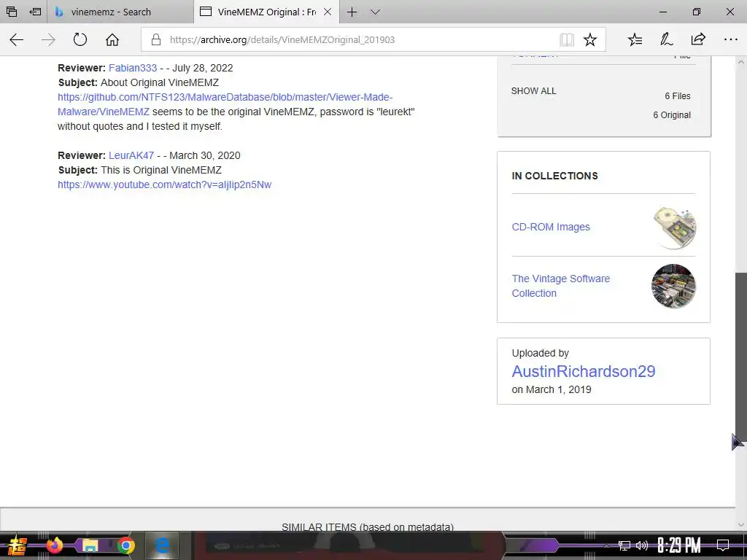Open File Explorer from the taskbar
The width and height of the screenshot is (747, 560).
tap(90, 545)
